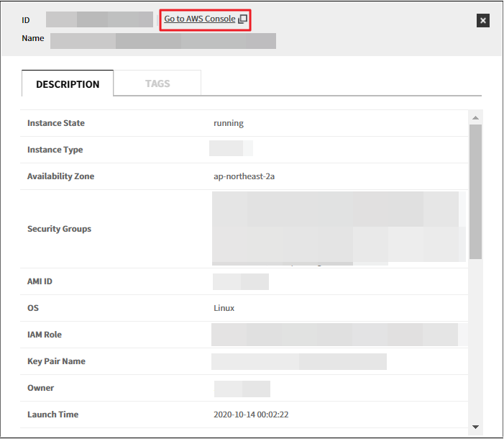Click the Owner row label
This screenshot has height=439, width=504.
click(x=41, y=388)
